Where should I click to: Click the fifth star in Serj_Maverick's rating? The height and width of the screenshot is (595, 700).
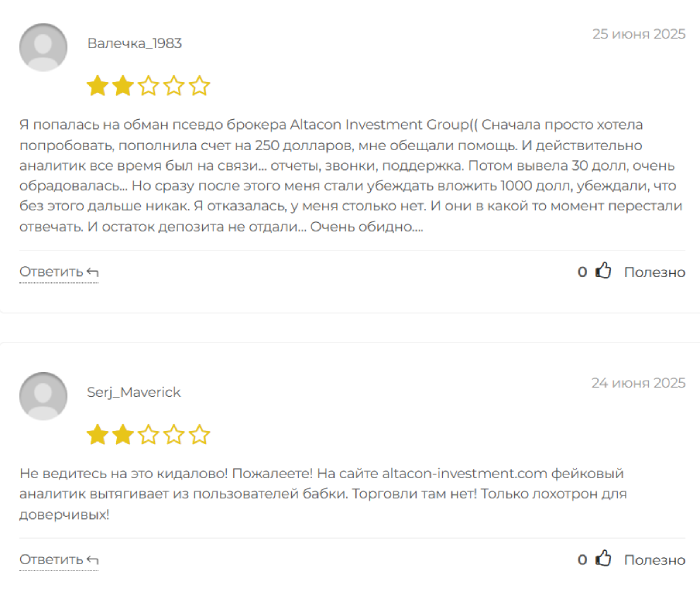click(200, 435)
